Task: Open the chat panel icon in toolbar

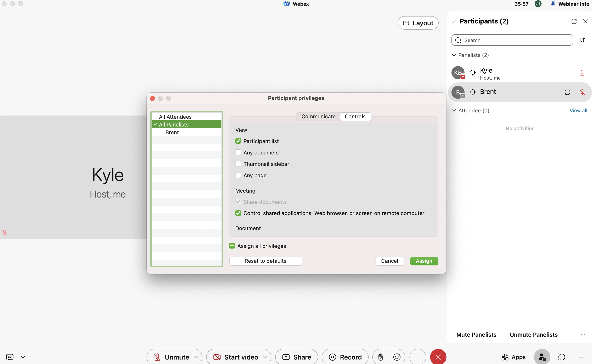Action: click(561, 357)
